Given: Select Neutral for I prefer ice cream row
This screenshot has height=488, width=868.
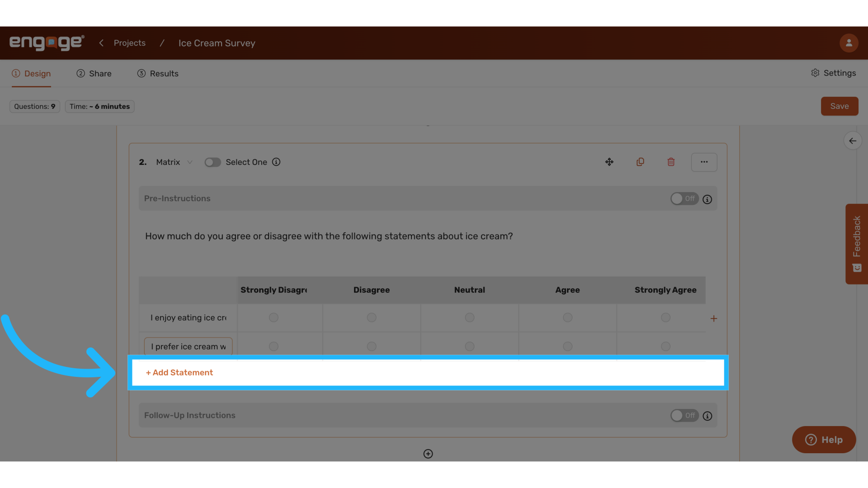Looking at the screenshot, I should tap(470, 347).
